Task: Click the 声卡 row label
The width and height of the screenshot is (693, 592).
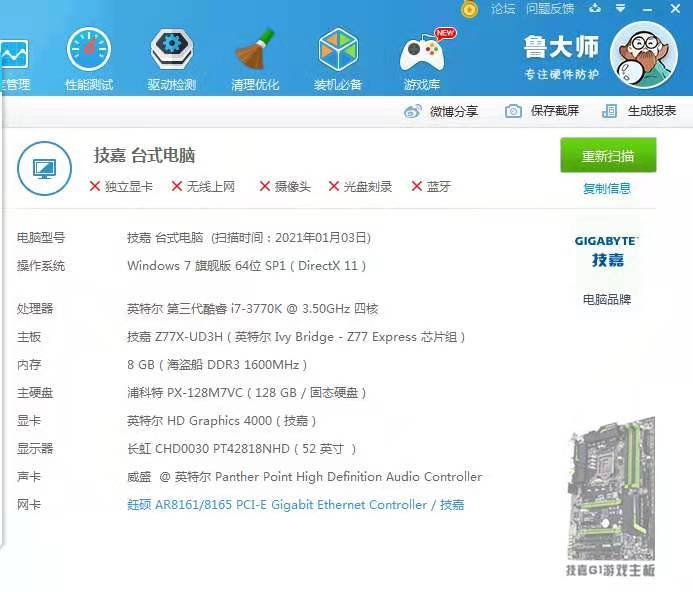Action: [29, 477]
